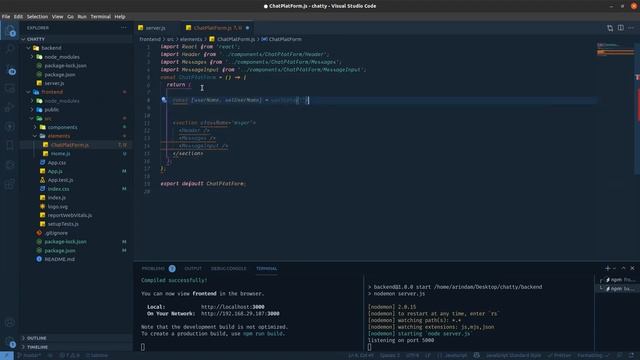The height and width of the screenshot is (360, 640).
Task: Click the Spaces indentation status item
Action: (390, 356)
